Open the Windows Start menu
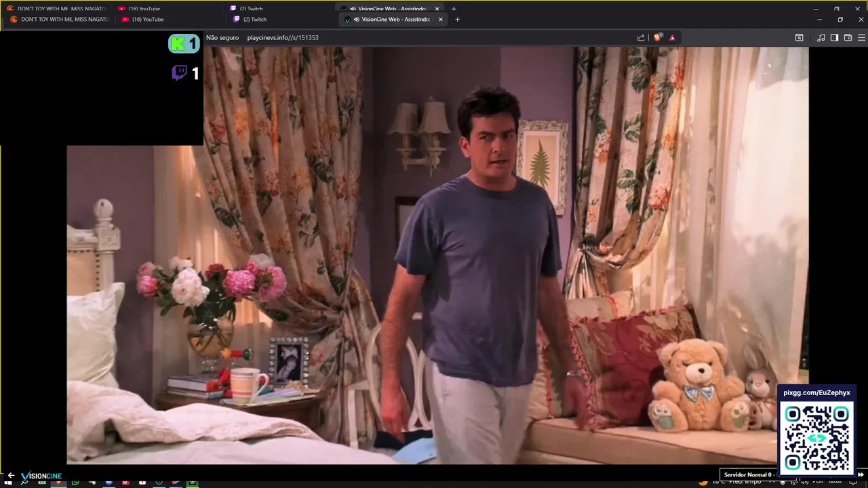This screenshot has height=488, width=868. pyautogui.click(x=8, y=483)
